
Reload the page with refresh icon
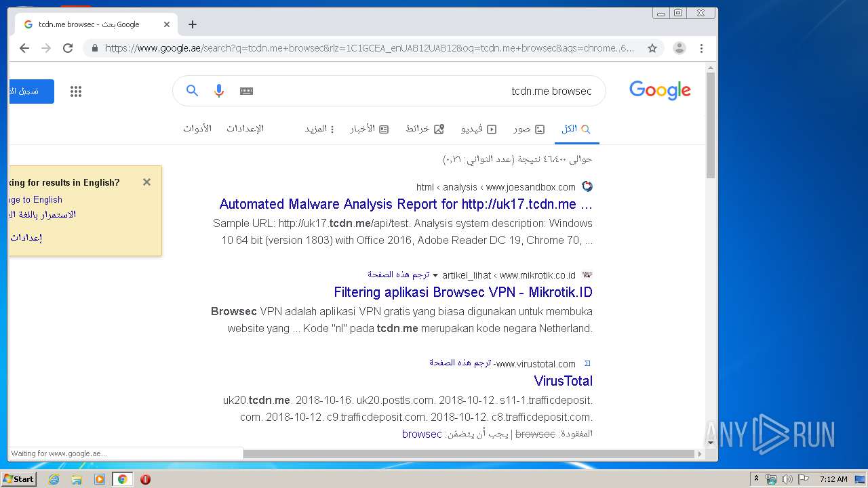click(68, 48)
